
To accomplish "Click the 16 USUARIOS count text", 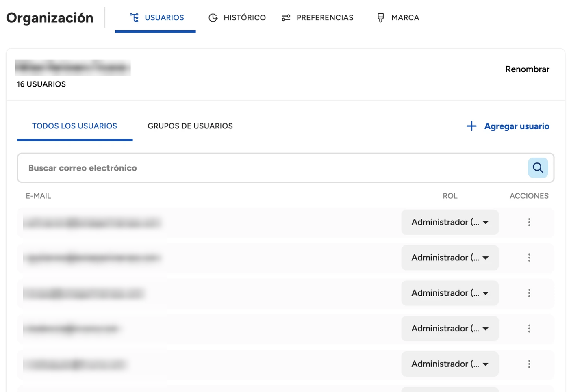I will tap(41, 84).
